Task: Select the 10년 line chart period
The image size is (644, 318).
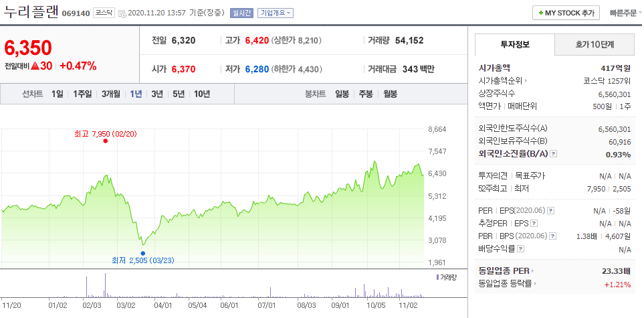Action: [202, 94]
